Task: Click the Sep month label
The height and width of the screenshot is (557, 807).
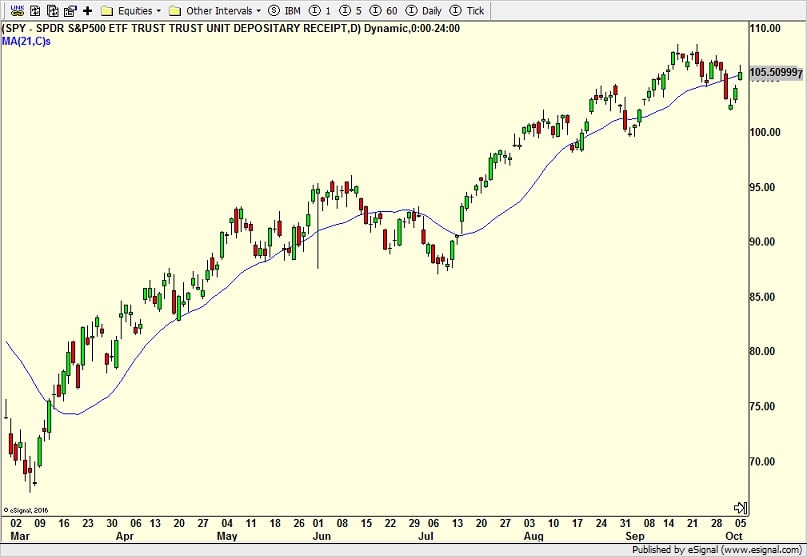Action: click(x=635, y=536)
